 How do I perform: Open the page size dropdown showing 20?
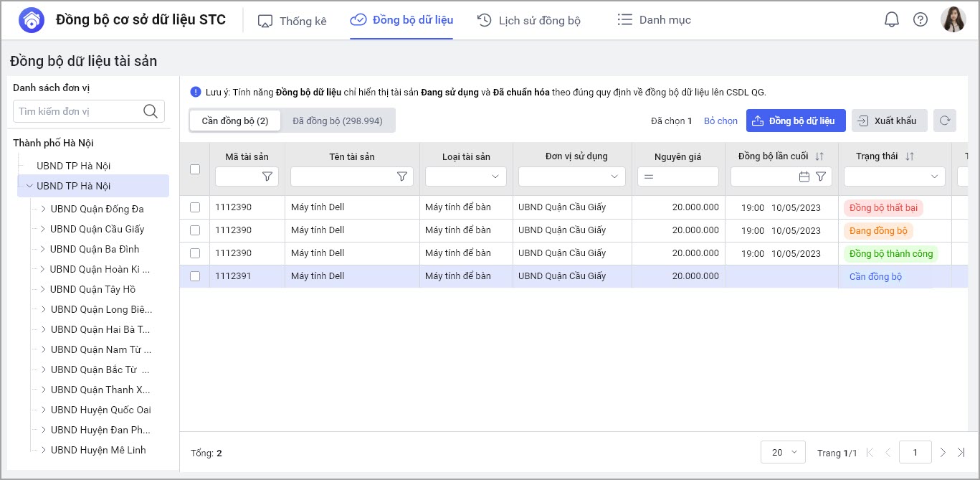(x=783, y=453)
